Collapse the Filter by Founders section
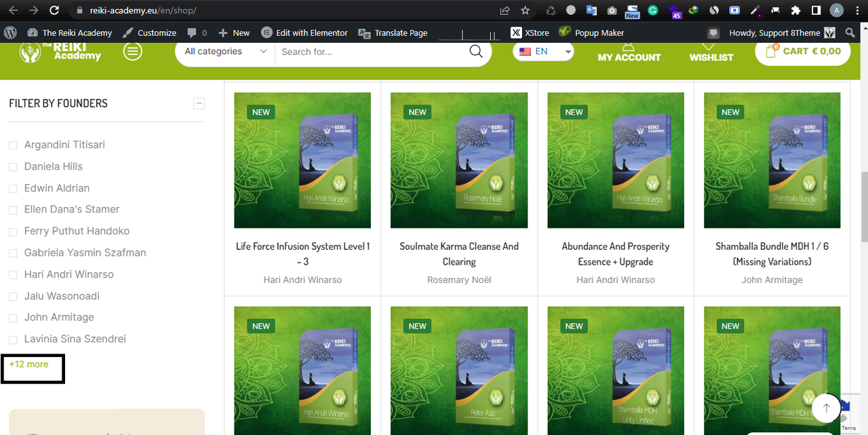The height and width of the screenshot is (435, 868). [x=199, y=104]
